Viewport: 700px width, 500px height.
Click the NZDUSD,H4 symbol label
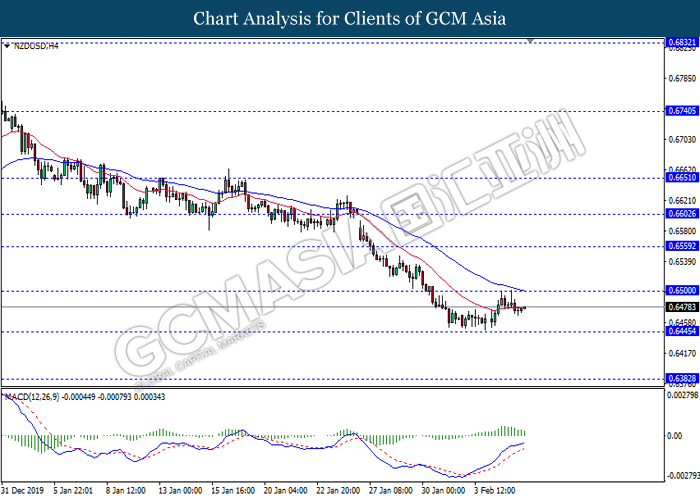pos(34,45)
